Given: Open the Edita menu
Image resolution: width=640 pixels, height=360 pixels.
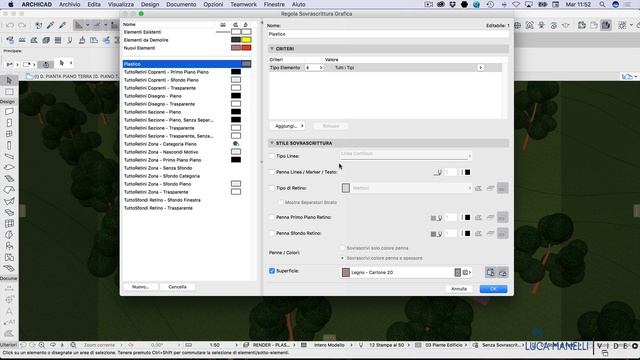Looking at the screenshot, I should click(94, 4).
